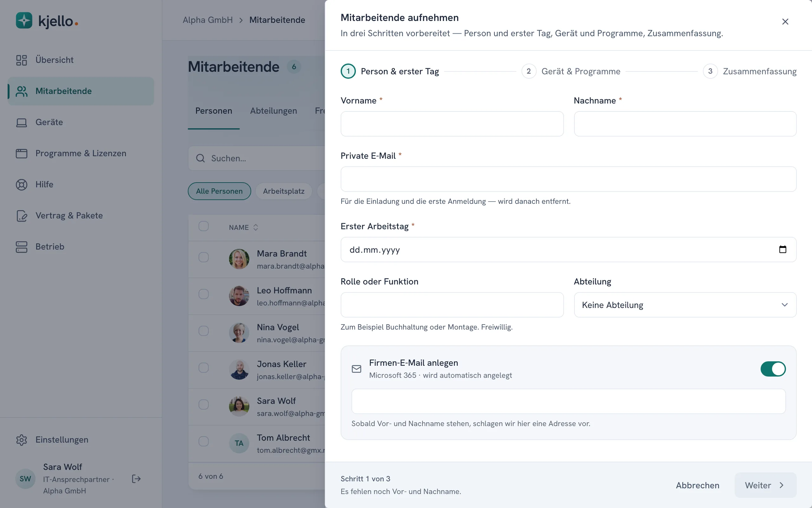Screen dimensions: 812x508
Task: Switch to the Abteilungen tab
Action: click(273, 110)
